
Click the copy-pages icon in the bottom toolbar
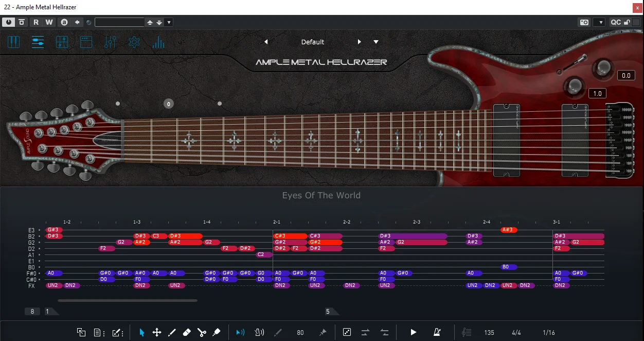pos(81,332)
